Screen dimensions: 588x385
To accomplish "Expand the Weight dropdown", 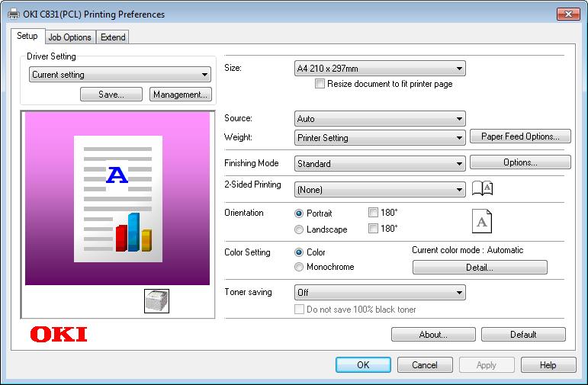I will (x=380, y=138).
